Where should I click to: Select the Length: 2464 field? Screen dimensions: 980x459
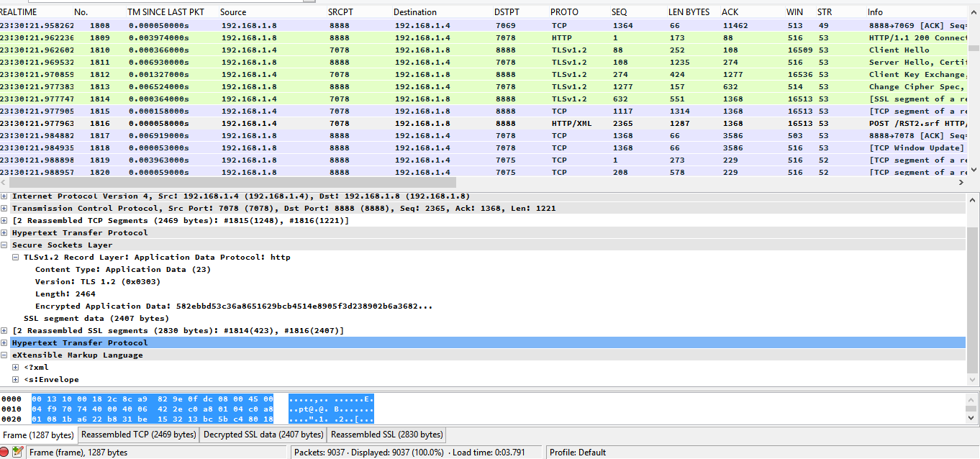tap(65, 294)
